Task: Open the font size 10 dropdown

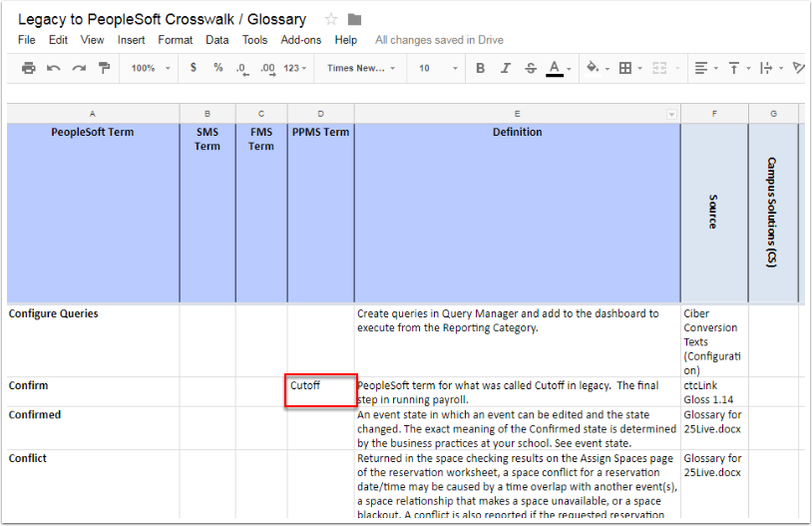Action: (x=438, y=68)
